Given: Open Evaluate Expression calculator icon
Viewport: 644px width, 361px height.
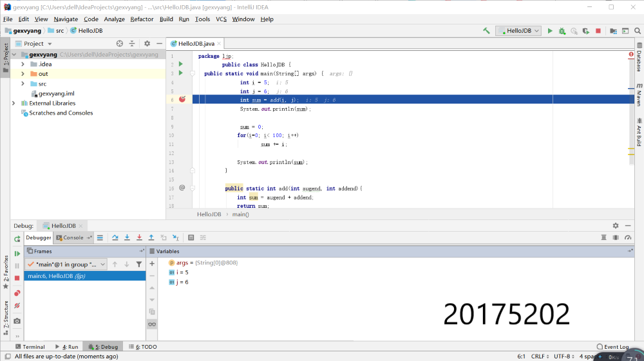Looking at the screenshot, I should coord(191,237).
